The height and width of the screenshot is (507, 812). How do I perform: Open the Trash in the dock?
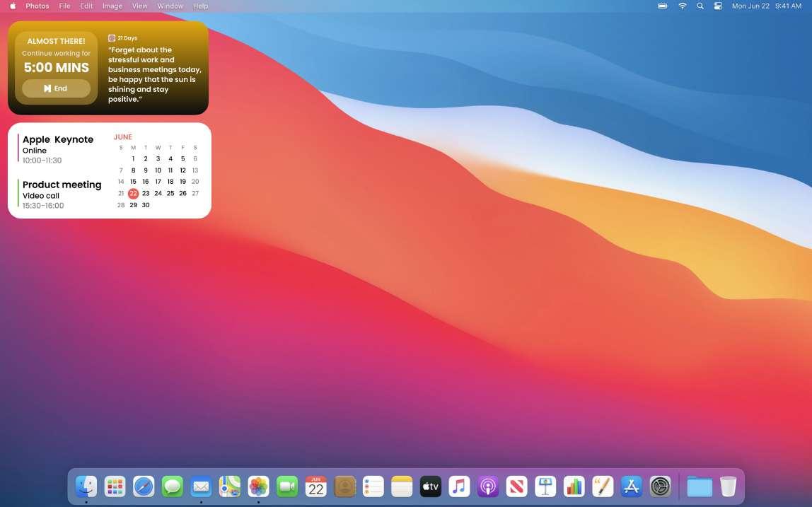pos(728,486)
